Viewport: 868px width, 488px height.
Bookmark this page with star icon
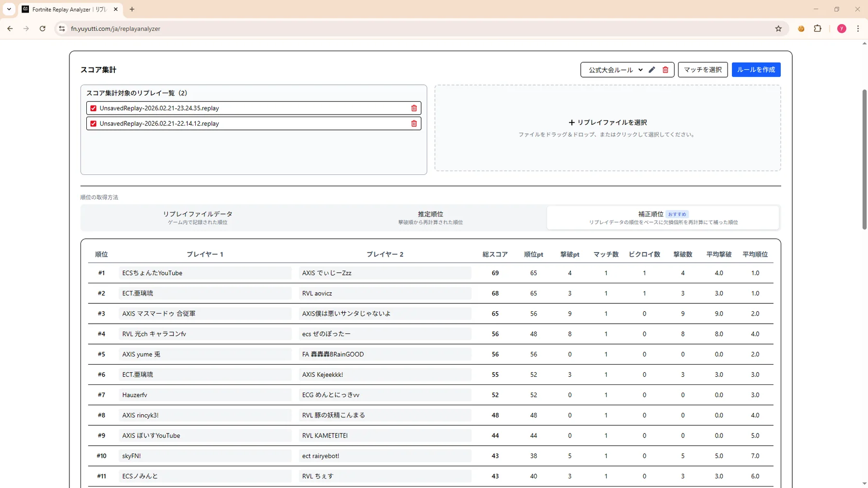coord(778,29)
